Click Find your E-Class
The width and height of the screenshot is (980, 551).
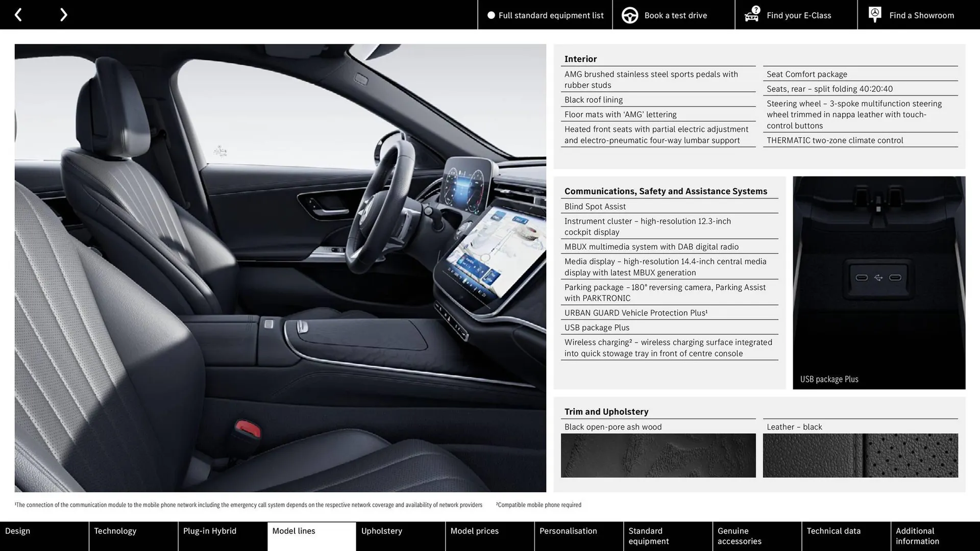(x=798, y=15)
